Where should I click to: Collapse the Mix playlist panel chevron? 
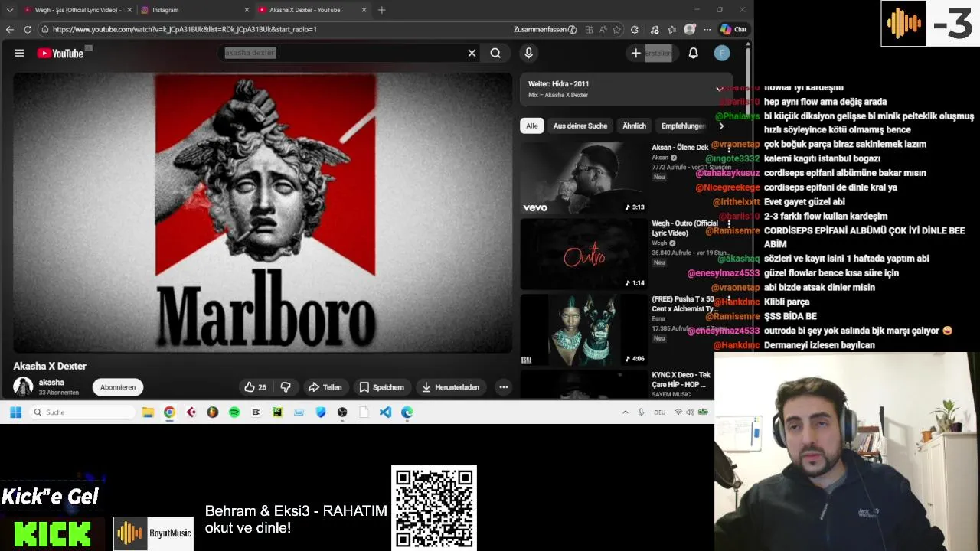click(720, 90)
